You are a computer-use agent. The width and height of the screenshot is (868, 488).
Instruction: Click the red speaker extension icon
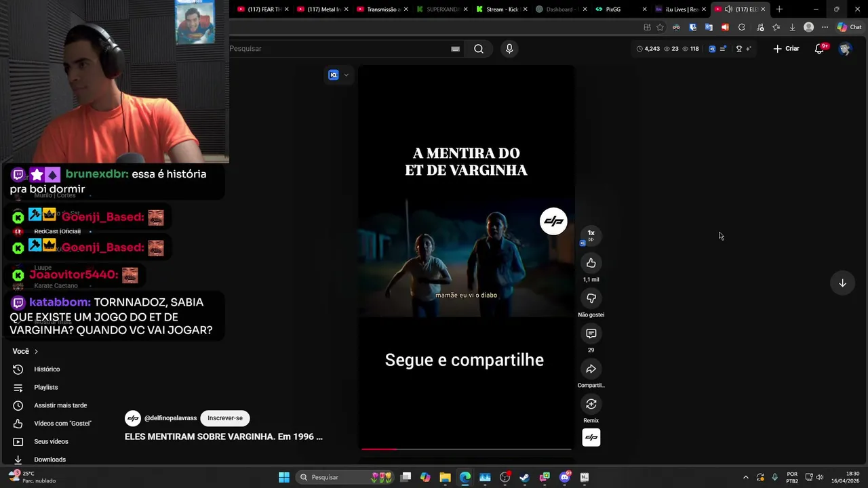[725, 27]
